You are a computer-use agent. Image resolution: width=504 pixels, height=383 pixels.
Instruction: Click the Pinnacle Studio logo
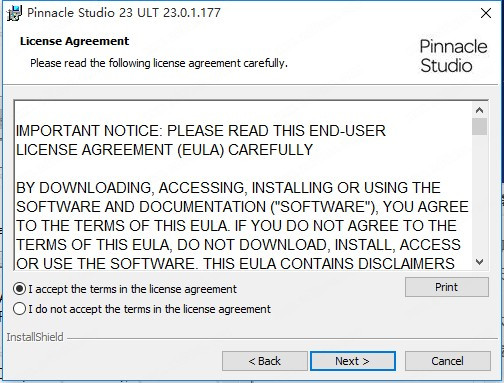point(453,56)
